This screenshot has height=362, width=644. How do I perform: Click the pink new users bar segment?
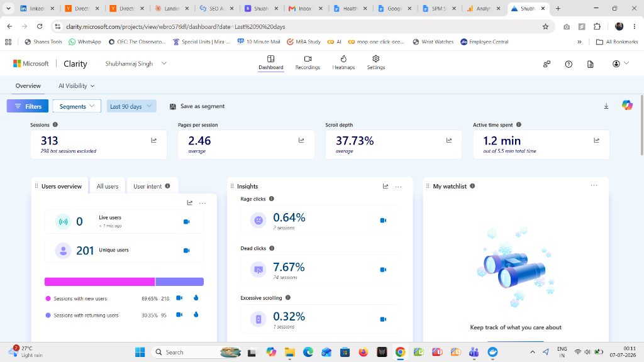(100, 282)
